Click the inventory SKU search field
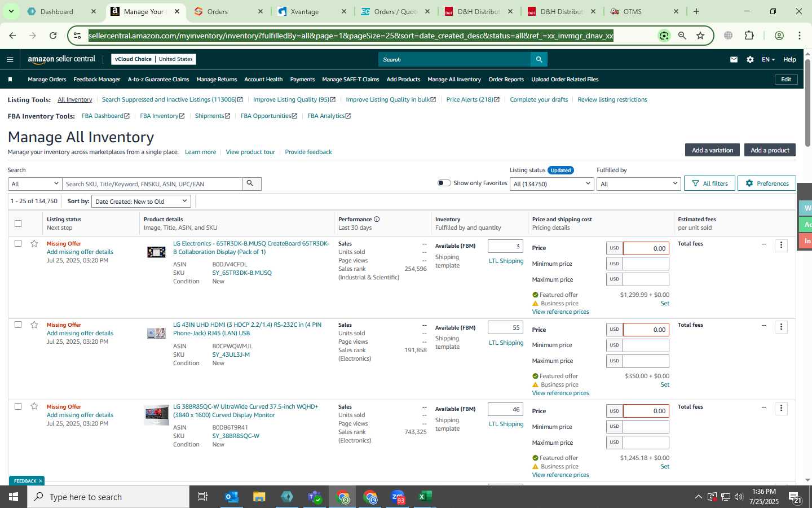Viewport: 812px width, 508px height. (x=152, y=184)
